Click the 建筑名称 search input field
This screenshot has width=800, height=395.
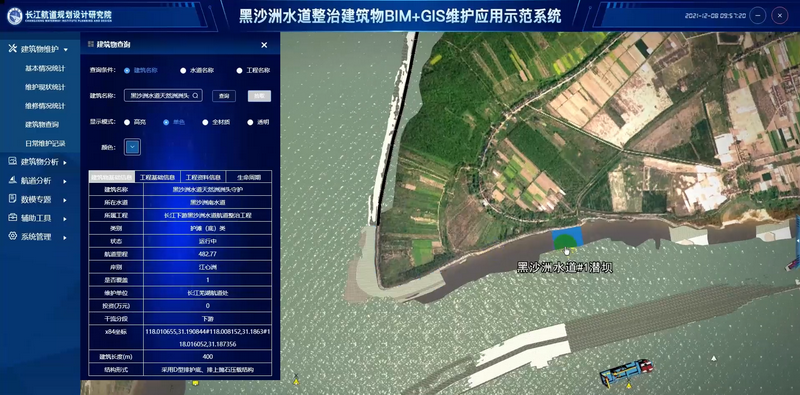(163, 95)
